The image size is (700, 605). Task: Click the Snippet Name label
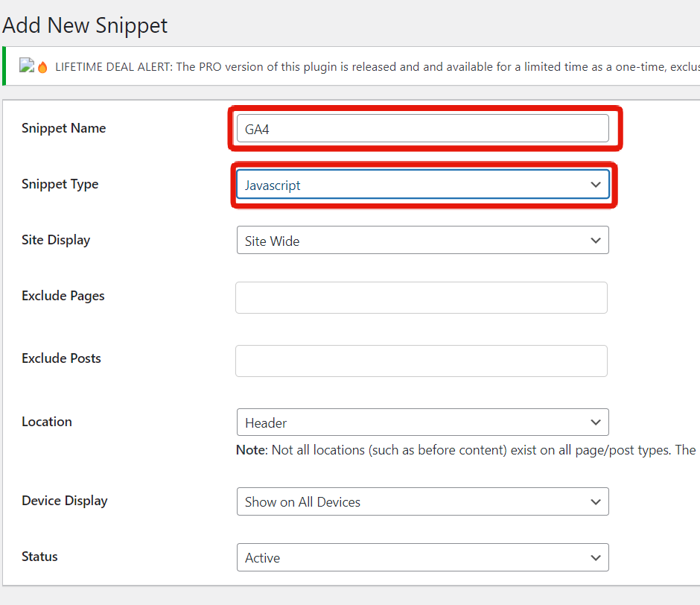point(63,128)
